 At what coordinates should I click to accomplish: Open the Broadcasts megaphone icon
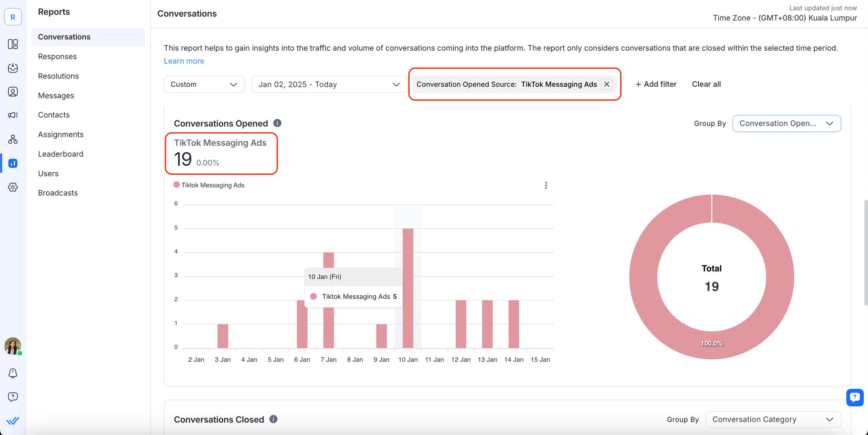pyautogui.click(x=13, y=115)
